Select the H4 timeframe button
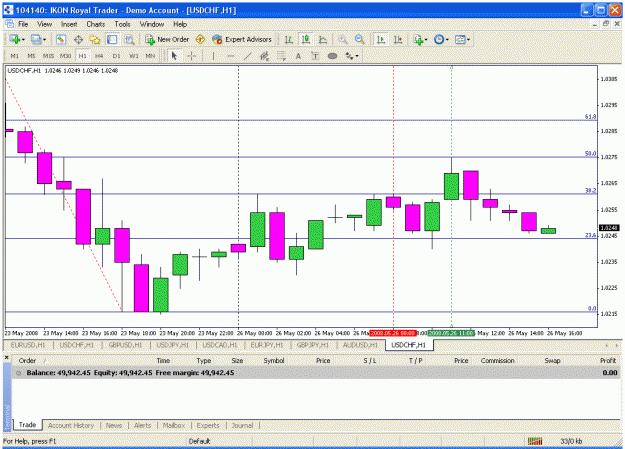This screenshot has height=449, width=625. click(x=99, y=56)
